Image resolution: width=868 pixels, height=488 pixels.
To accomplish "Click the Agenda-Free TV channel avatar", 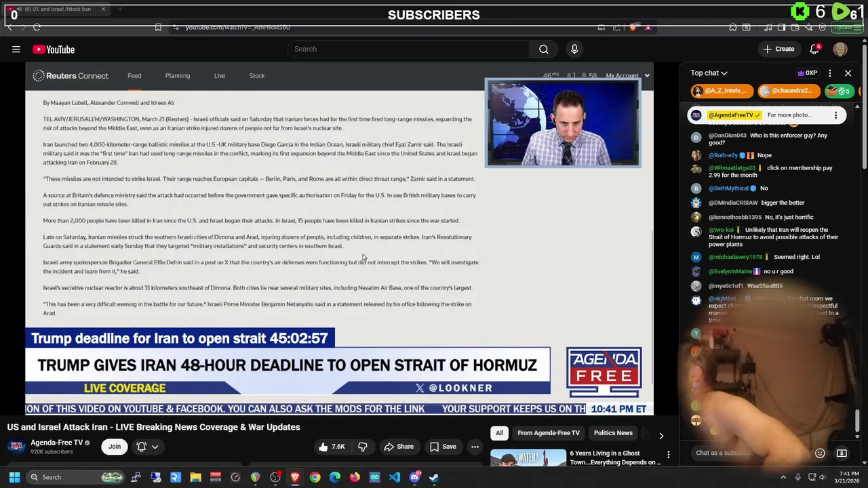I will 16,447.
